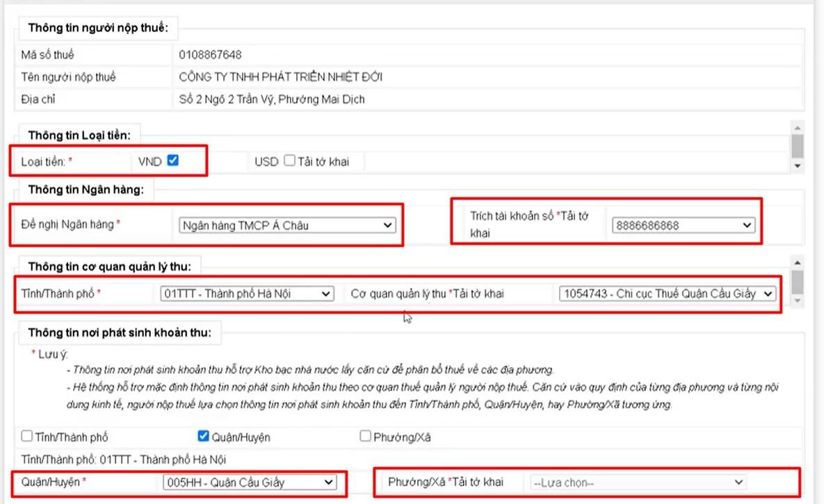
Task: Open the Chi cục Thuế Quận Cầu Giấy dropdown
Action: click(668, 294)
